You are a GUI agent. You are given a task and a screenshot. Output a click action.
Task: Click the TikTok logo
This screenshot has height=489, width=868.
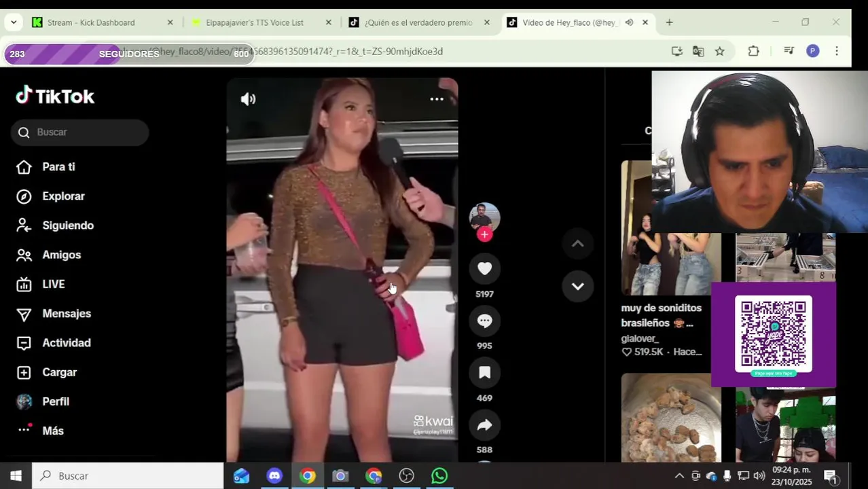pyautogui.click(x=55, y=96)
